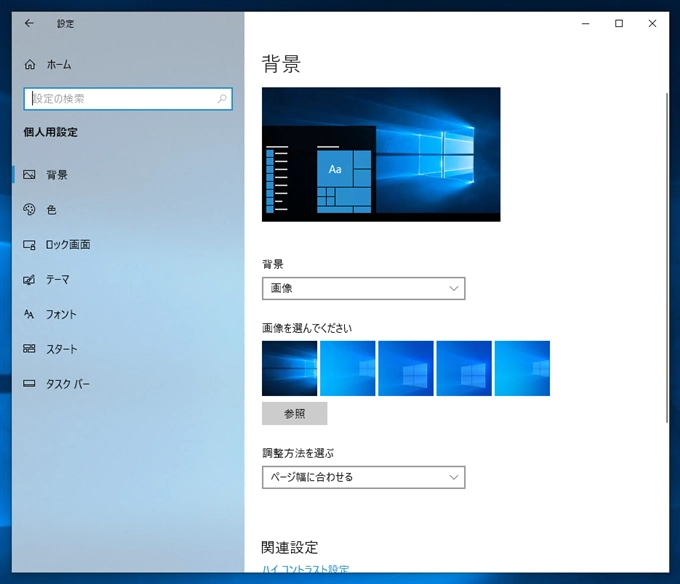Image resolution: width=680 pixels, height=584 pixels.
Task: Click the 設定 window title text
Action: [x=65, y=24]
